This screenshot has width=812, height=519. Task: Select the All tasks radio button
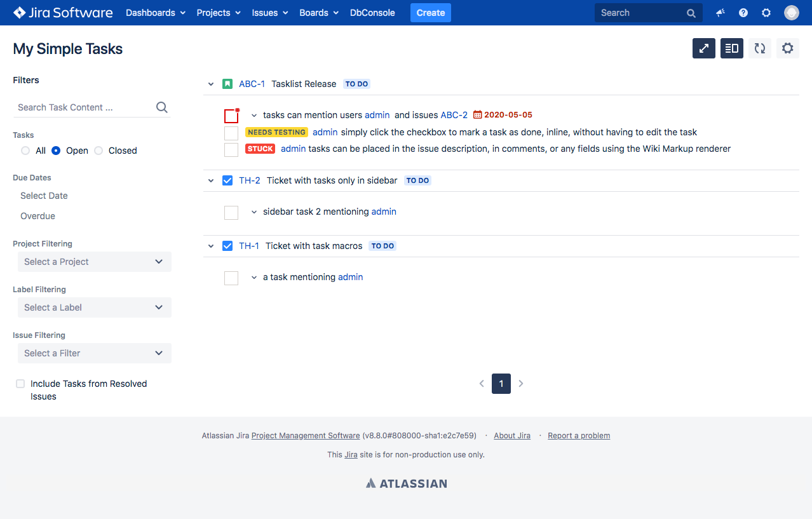pos(25,151)
